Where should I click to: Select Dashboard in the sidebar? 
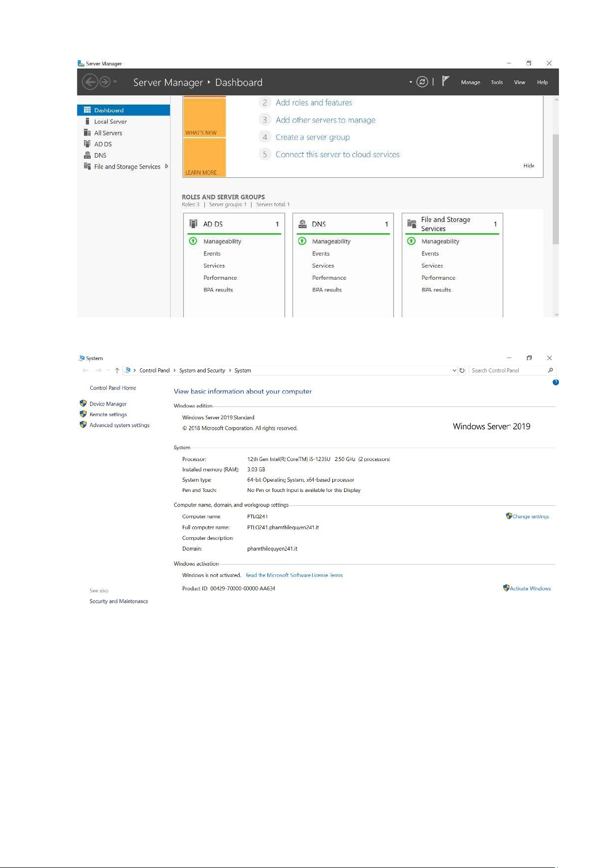124,110
